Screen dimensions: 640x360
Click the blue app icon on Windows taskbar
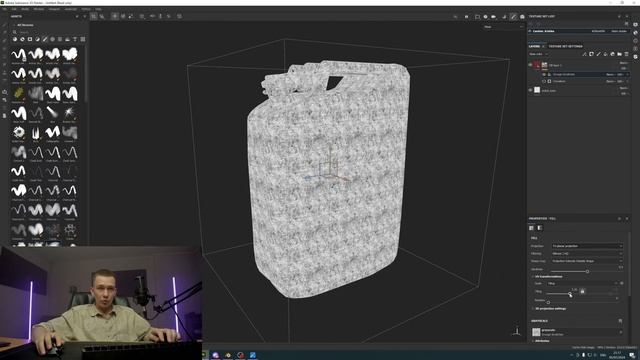(253, 355)
